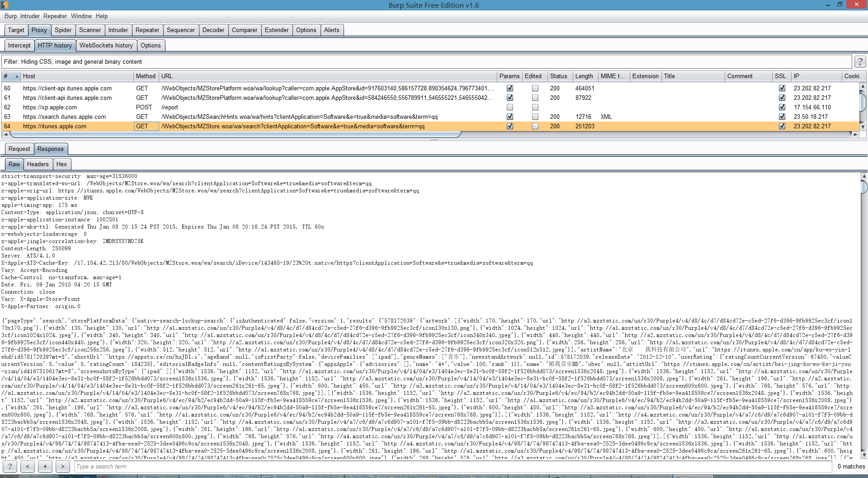Toggle Edited checkbox for request 63
This screenshot has width=868, height=478.
point(535,117)
